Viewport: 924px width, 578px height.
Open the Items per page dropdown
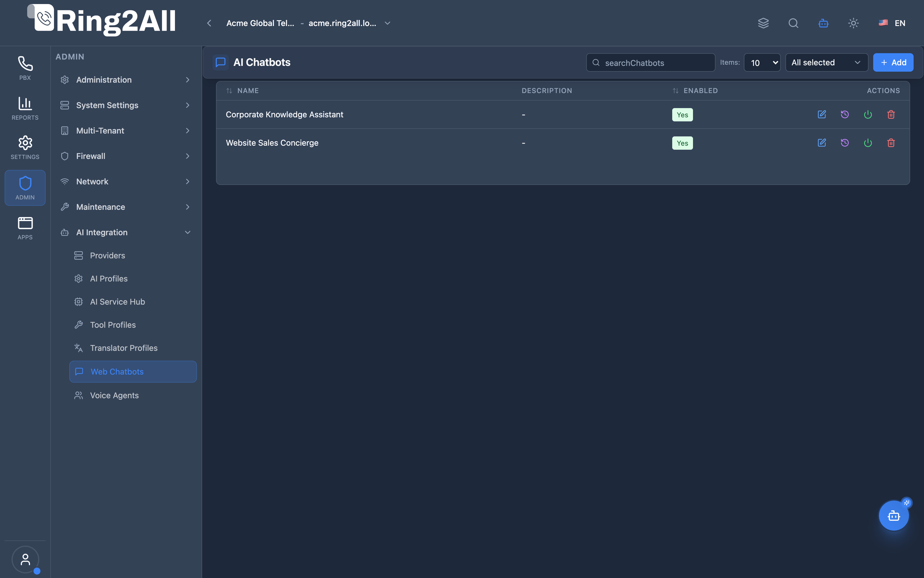762,62
